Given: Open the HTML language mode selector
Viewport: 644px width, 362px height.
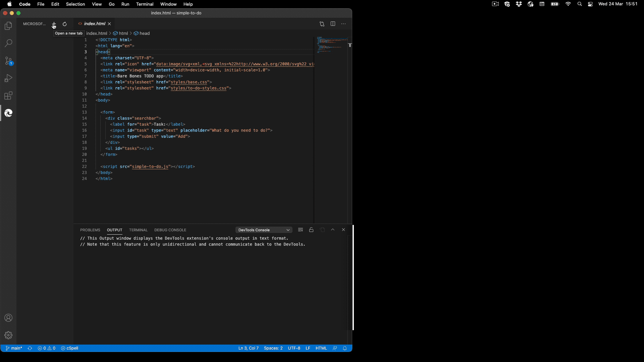Looking at the screenshot, I should coord(321,348).
